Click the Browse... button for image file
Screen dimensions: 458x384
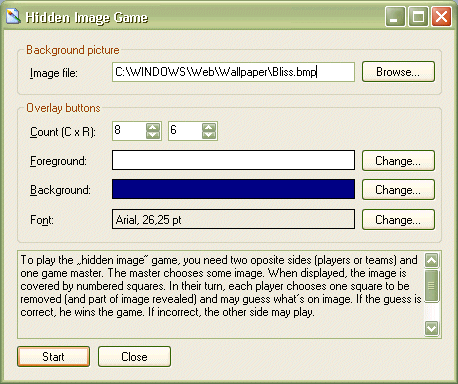point(398,72)
